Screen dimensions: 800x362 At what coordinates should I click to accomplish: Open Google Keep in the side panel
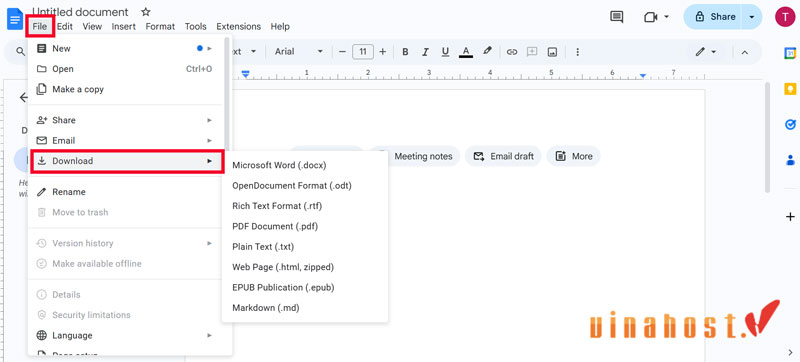[790, 89]
